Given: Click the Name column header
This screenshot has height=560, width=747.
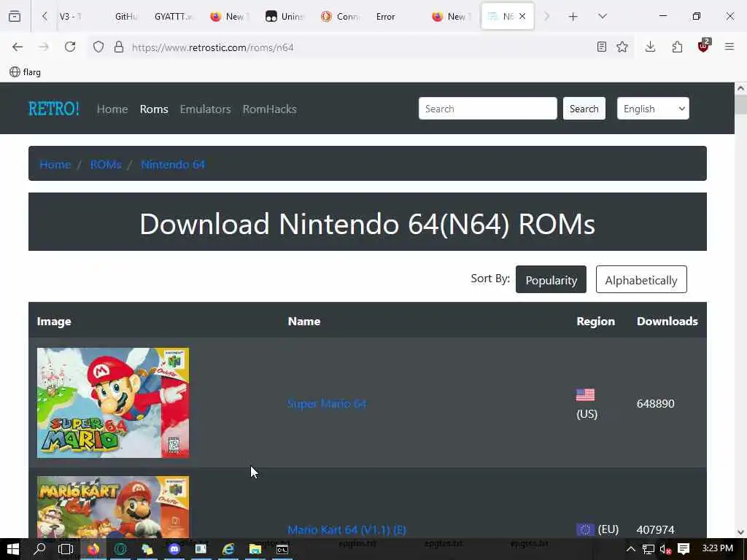Looking at the screenshot, I should [x=304, y=322].
